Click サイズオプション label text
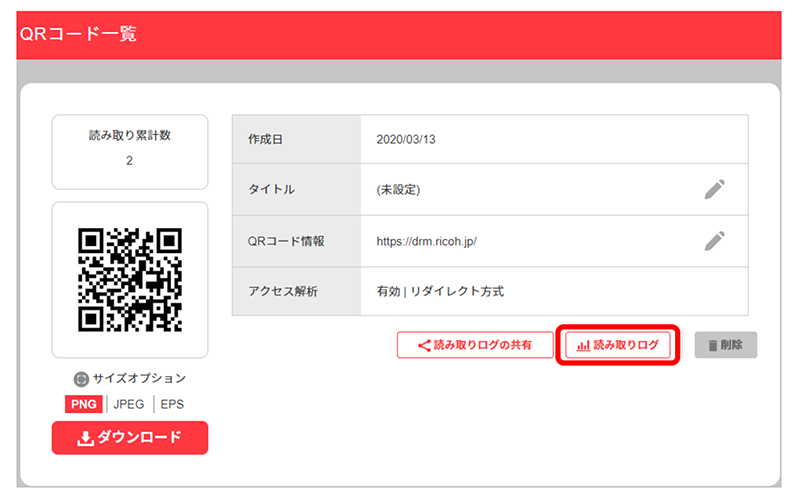Image resolution: width=800 pixels, height=497 pixels. [139, 378]
